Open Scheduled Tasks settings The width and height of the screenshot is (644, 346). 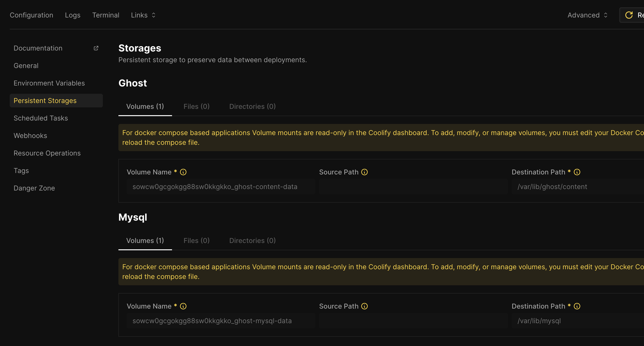[x=41, y=118]
